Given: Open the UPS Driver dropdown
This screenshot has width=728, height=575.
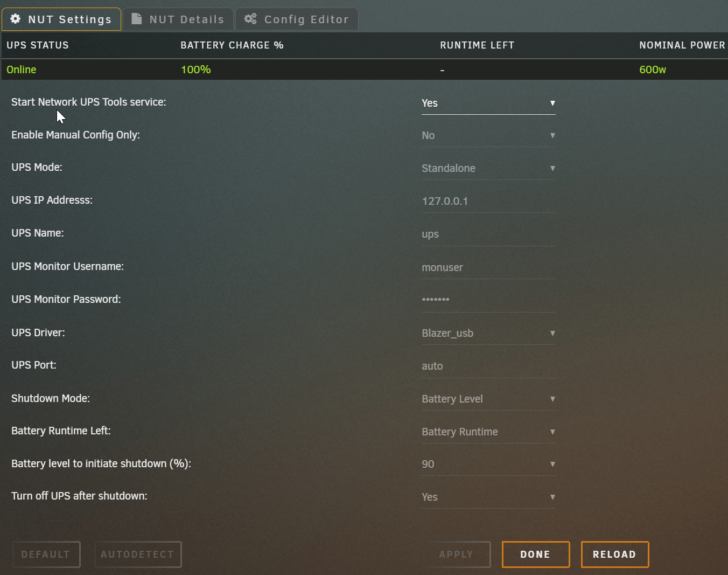Looking at the screenshot, I should (488, 333).
